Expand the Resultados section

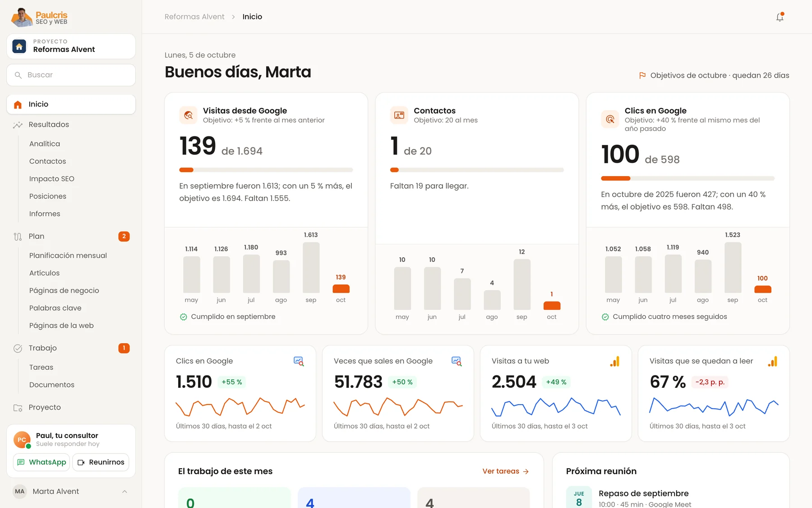tap(71, 125)
